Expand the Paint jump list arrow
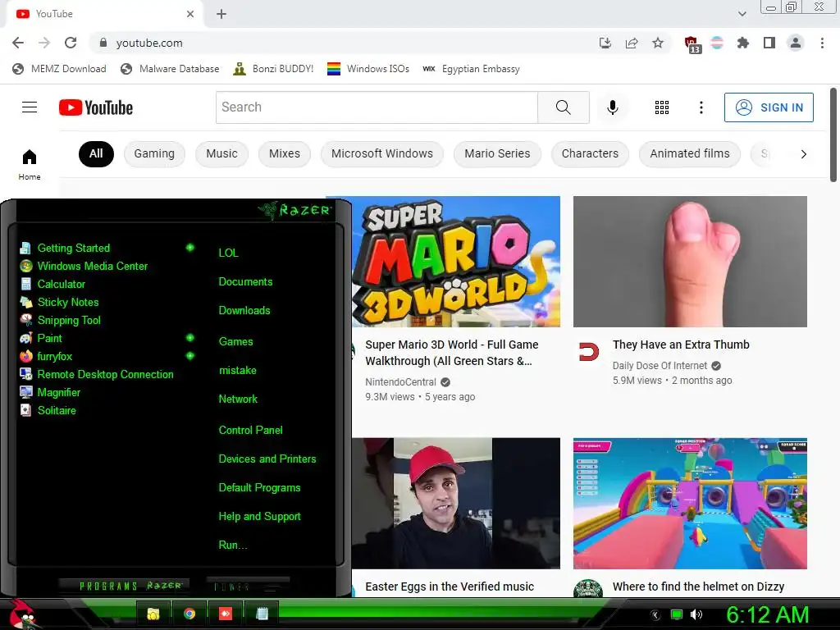Viewport: 840px width, 630px height. coord(189,337)
